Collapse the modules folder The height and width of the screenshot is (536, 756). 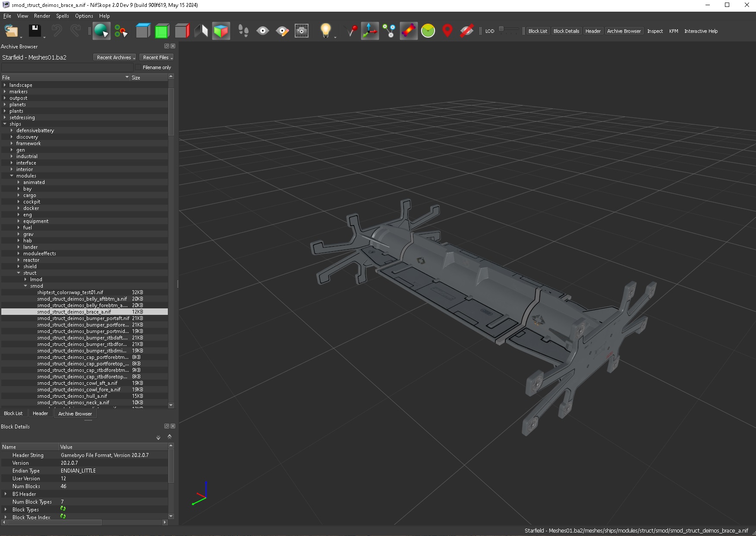(12, 176)
